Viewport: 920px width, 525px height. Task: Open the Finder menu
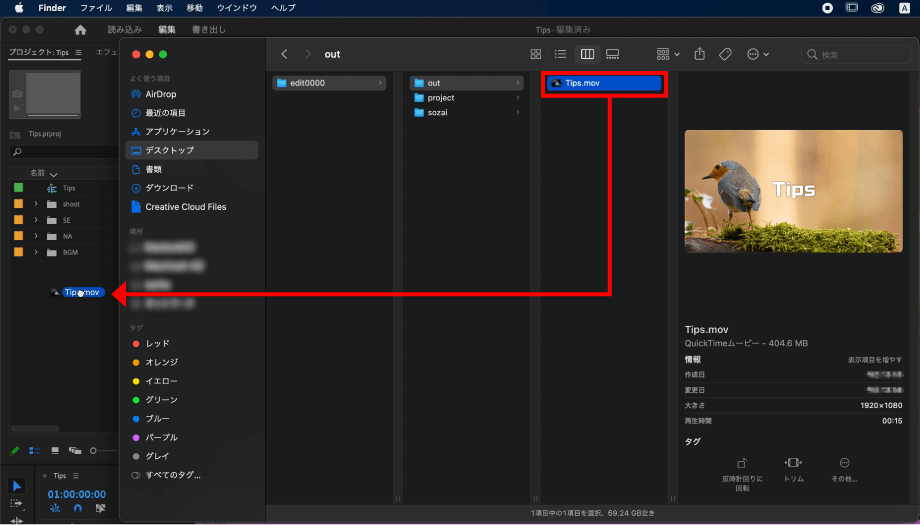(52, 8)
